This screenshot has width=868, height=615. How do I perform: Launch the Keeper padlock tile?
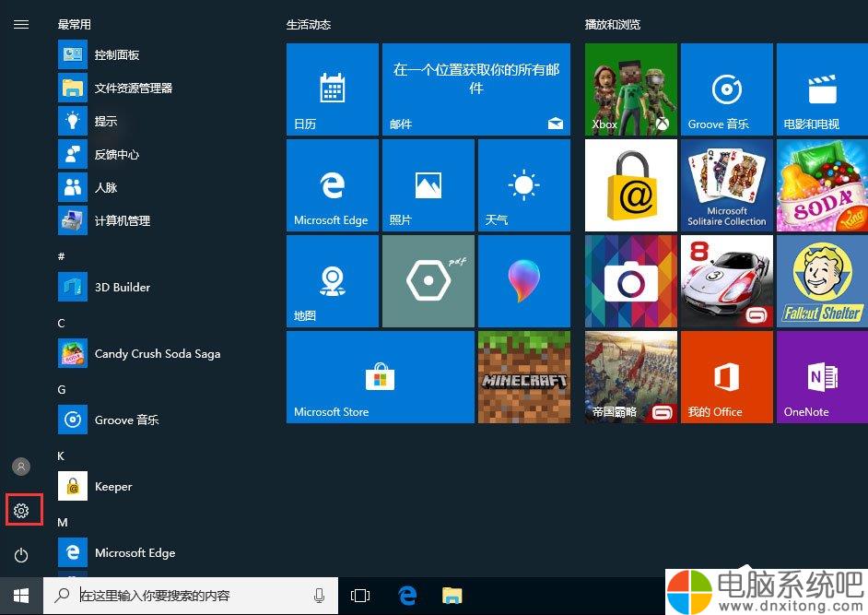click(x=631, y=185)
